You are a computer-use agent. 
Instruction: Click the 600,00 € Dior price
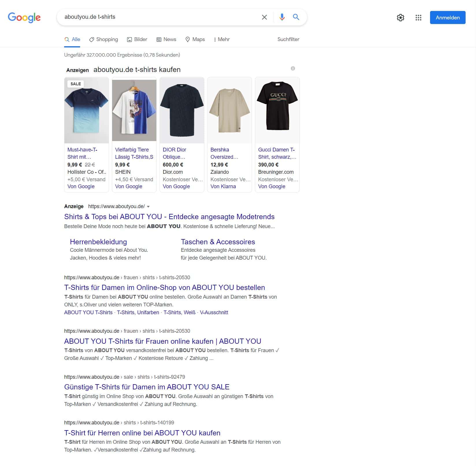coord(173,165)
